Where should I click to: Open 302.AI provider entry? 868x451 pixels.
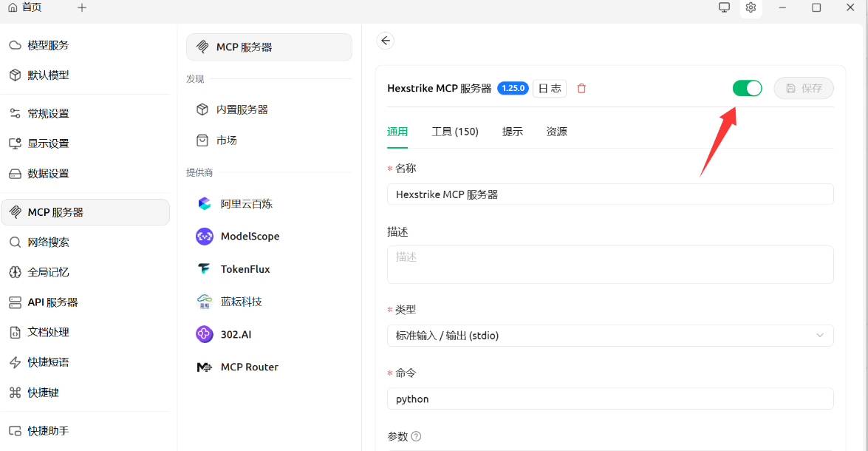tap(235, 334)
